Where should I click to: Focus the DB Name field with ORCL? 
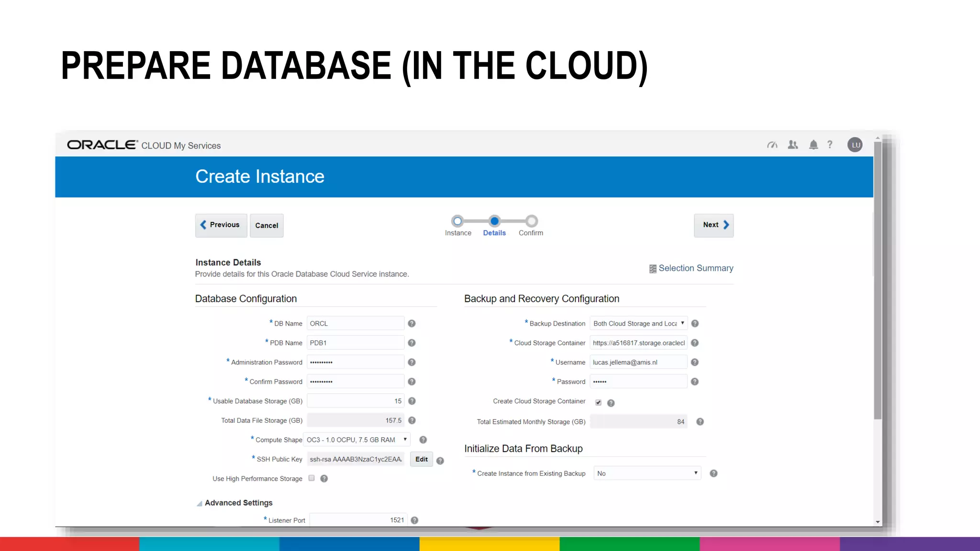[x=356, y=324]
